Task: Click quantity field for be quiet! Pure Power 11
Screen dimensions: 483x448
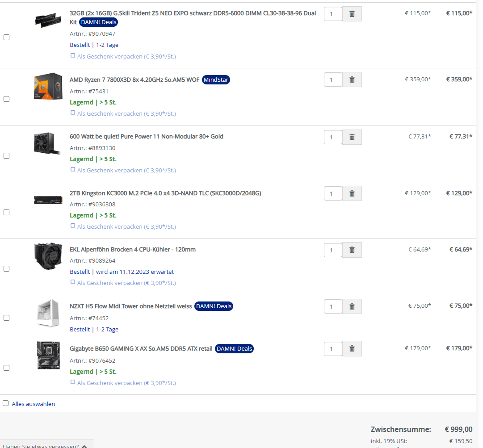Action: coord(333,137)
